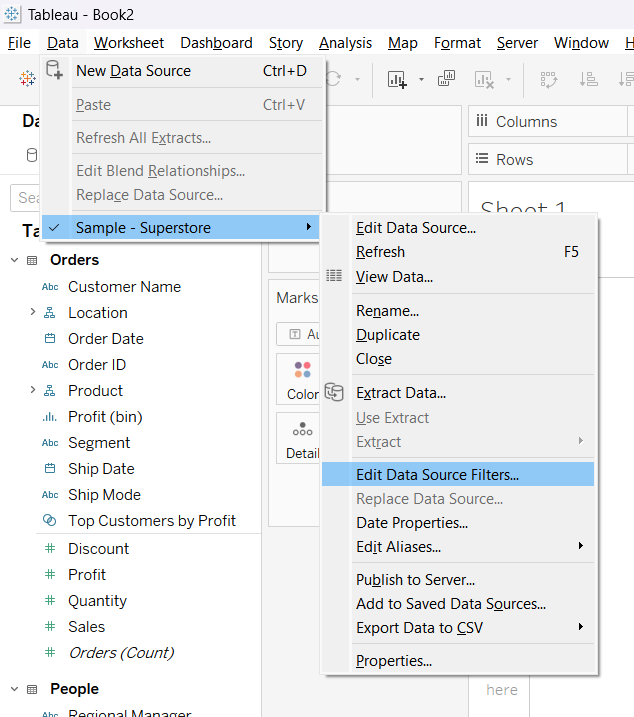Screen dimensions: 634x717
Task: Collapse the Orders table
Action: click(x=15, y=260)
